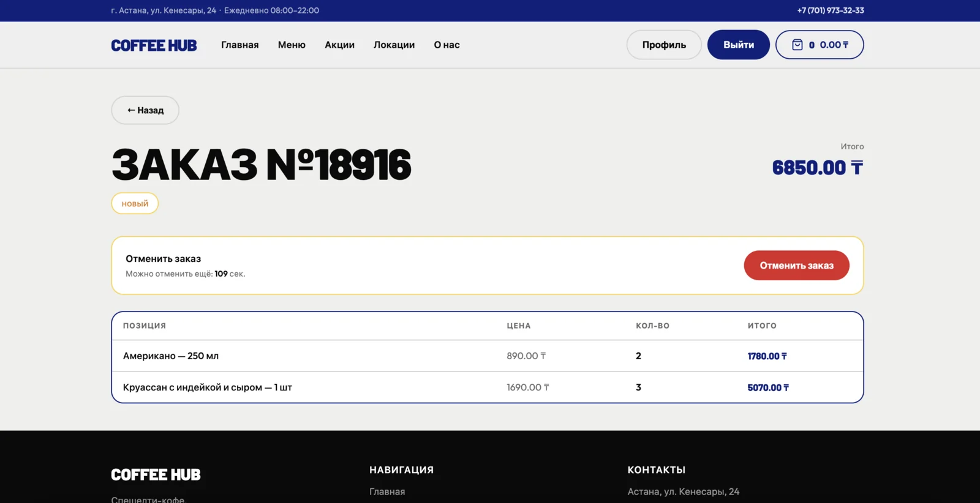Select the Американо — 250 мл row
The width and height of the screenshot is (980, 503).
coord(171,356)
